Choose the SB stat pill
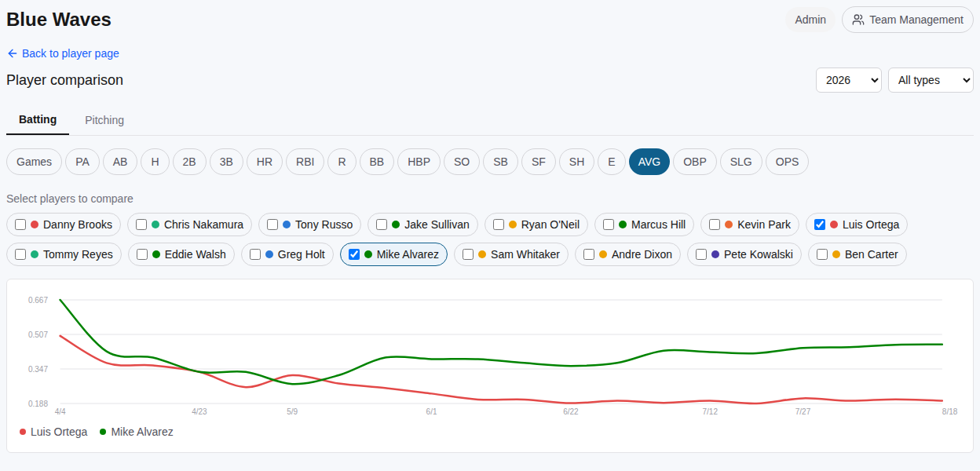The height and width of the screenshot is (471, 980). (x=500, y=162)
